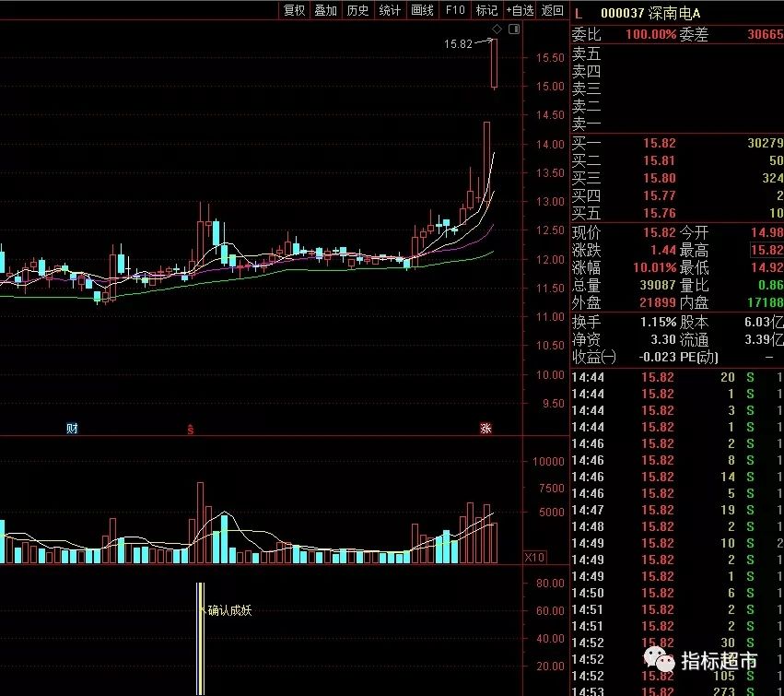Click the L icon before stock code
This screenshot has width=784, height=696.
[x=579, y=13]
